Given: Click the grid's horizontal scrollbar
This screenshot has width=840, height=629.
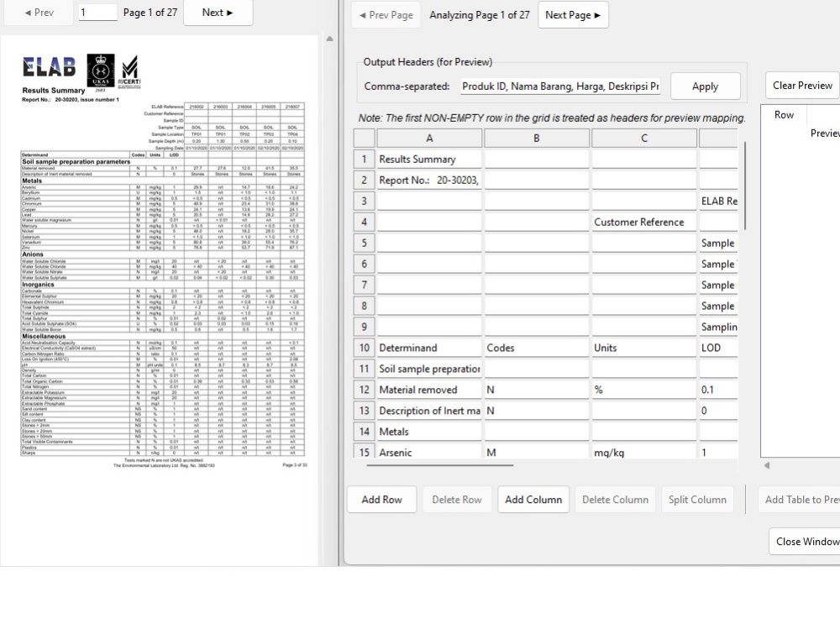Looking at the screenshot, I should [x=440, y=465].
